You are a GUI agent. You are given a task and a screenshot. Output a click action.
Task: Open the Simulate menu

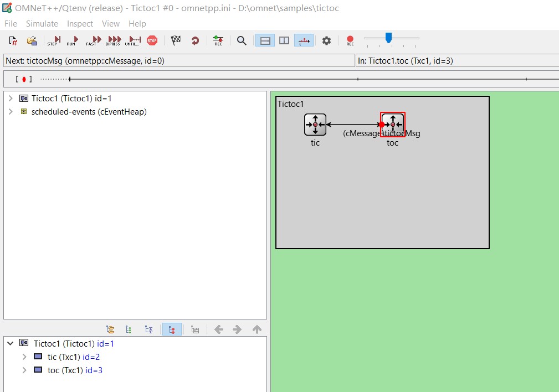[42, 23]
